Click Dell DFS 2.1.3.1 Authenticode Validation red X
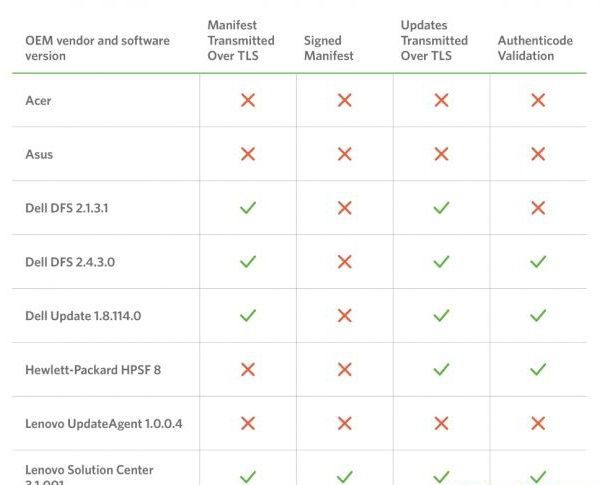 tap(538, 208)
